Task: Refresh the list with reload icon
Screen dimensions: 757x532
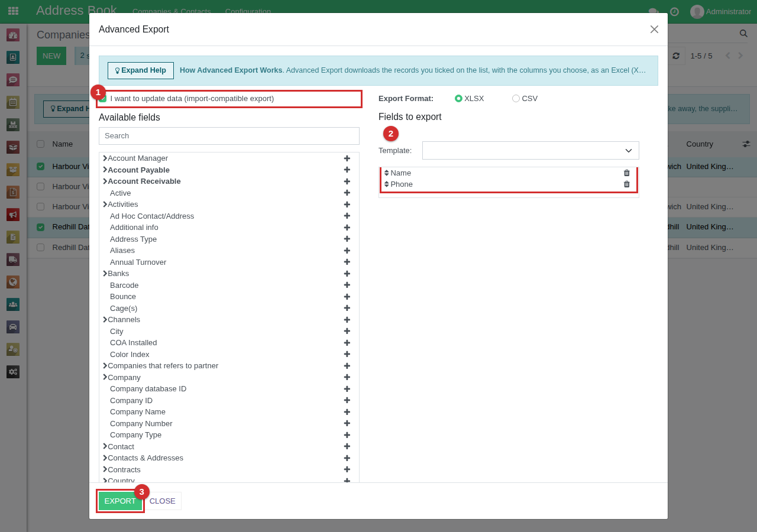Action: tap(676, 56)
